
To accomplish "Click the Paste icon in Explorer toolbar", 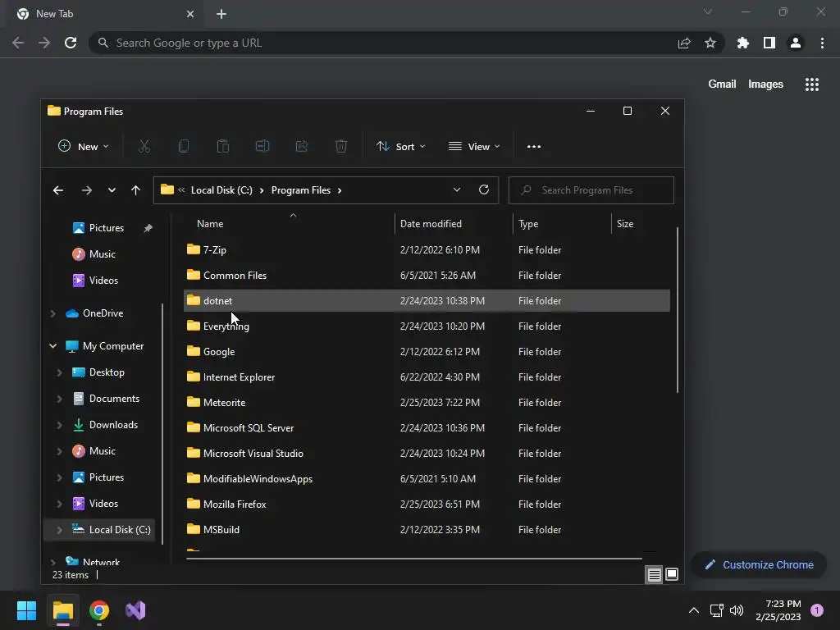I will click(x=223, y=146).
